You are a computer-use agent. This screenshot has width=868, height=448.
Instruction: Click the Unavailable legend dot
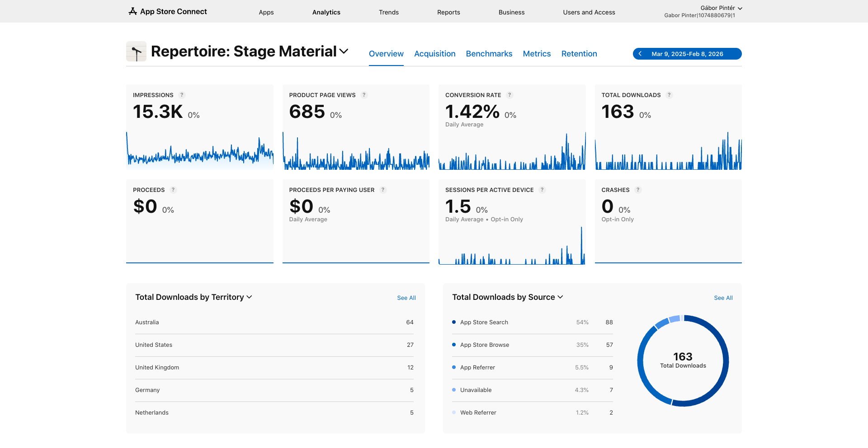[454, 390]
